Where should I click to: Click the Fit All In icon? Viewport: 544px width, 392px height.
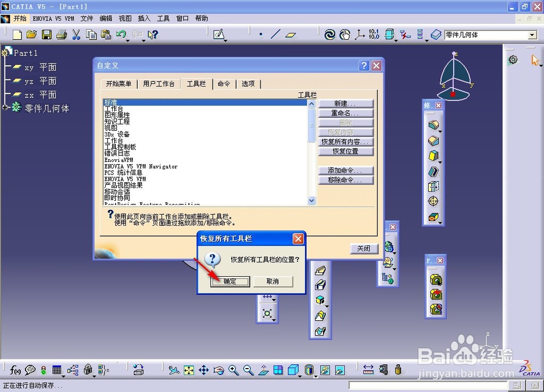pyautogui.click(x=189, y=370)
